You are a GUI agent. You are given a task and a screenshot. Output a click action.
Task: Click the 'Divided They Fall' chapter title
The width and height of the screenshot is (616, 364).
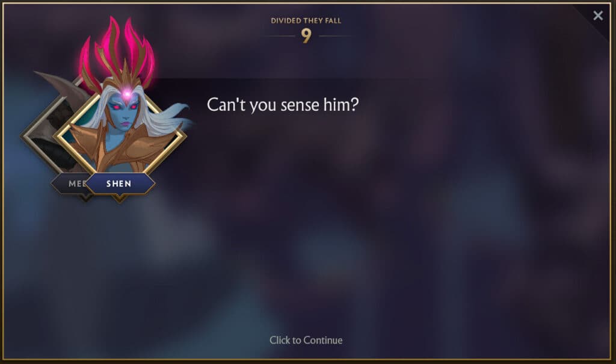(x=306, y=21)
